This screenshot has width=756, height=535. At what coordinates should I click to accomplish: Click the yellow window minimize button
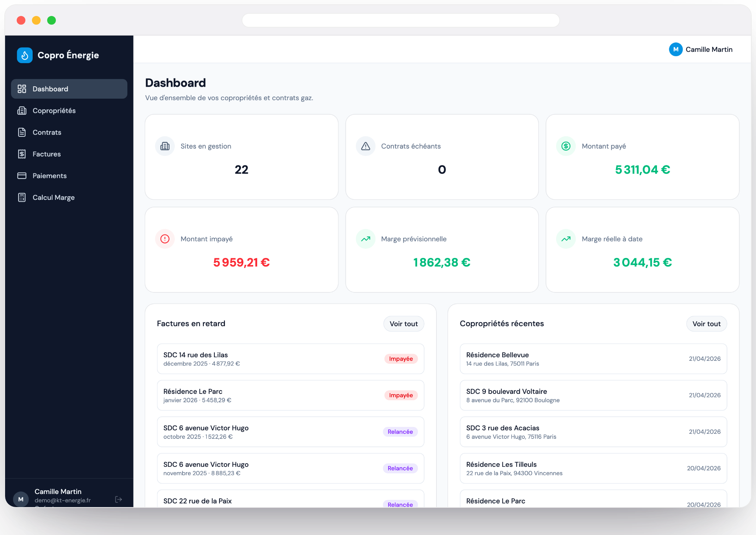36,20
